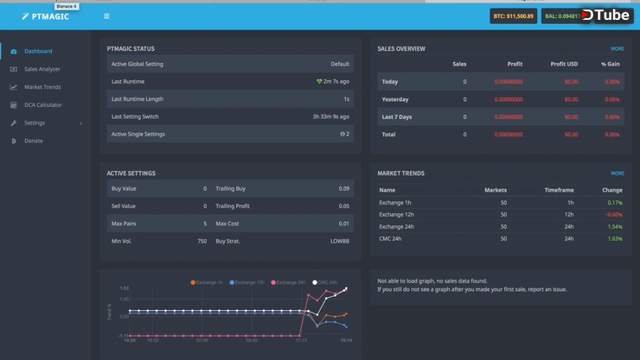The width and height of the screenshot is (640, 360).
Task: Click the info icon beside Active Single Settings
Action: point(342,134)
